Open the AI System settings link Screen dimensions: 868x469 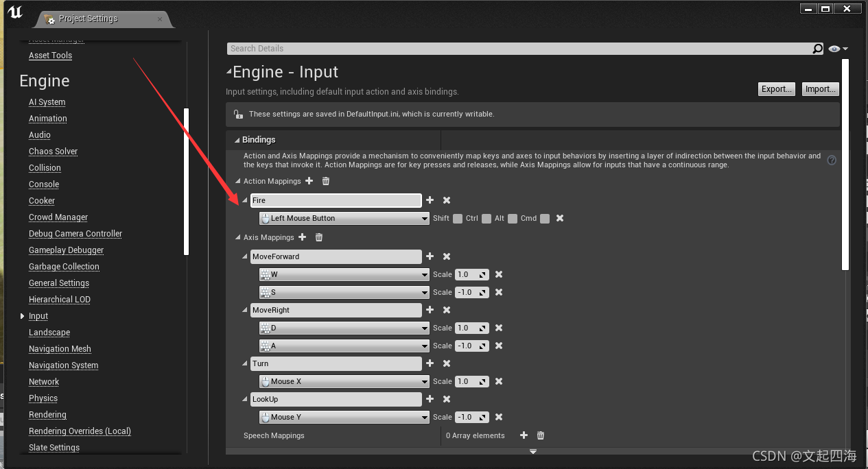47,102
